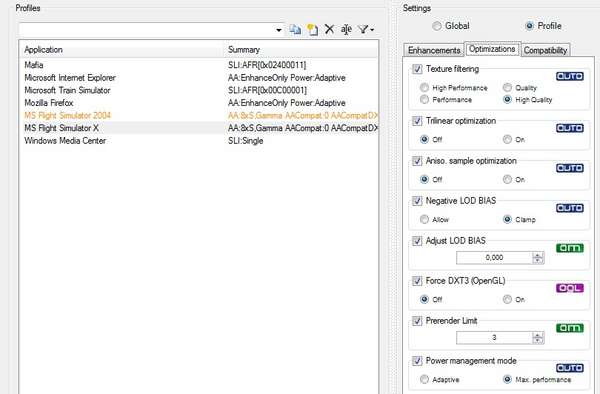Click the Adjust LOD BIAS value field
600x394 pixels.
[x=494, y=258]
